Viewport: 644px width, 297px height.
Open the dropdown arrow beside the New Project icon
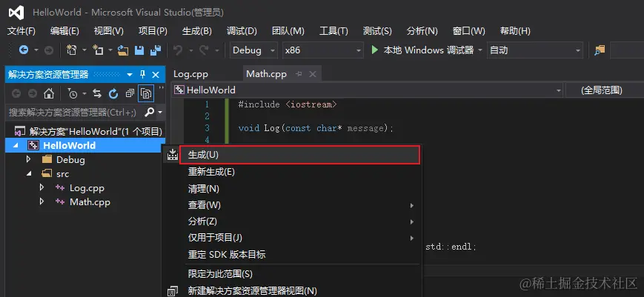(84, 50)
